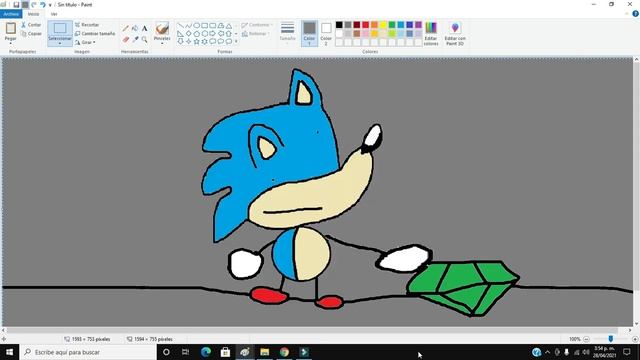This screenshot has height=360, width=640.
Task: Open the Quick Access Toolbar customize arrow
Action: [50, 5]
